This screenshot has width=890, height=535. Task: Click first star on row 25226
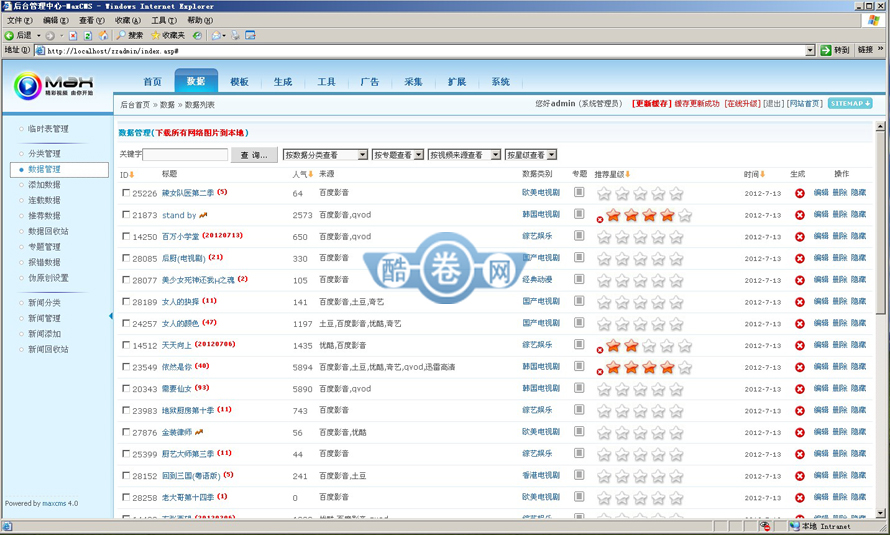click(604, 194)
